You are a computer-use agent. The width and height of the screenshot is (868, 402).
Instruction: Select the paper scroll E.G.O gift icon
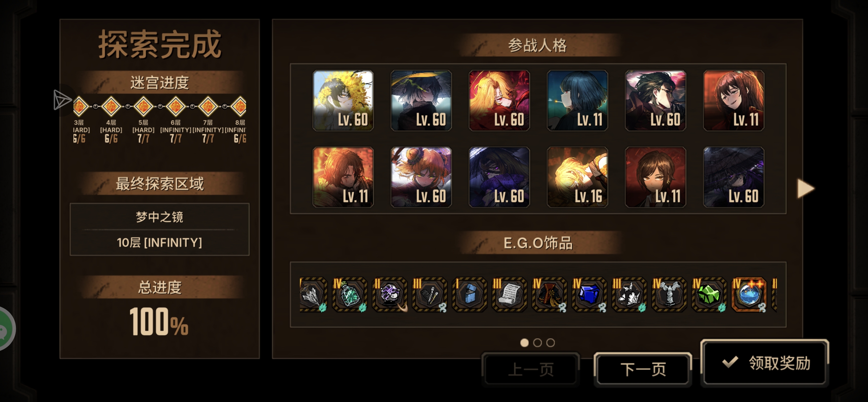[x=509, y=294]
